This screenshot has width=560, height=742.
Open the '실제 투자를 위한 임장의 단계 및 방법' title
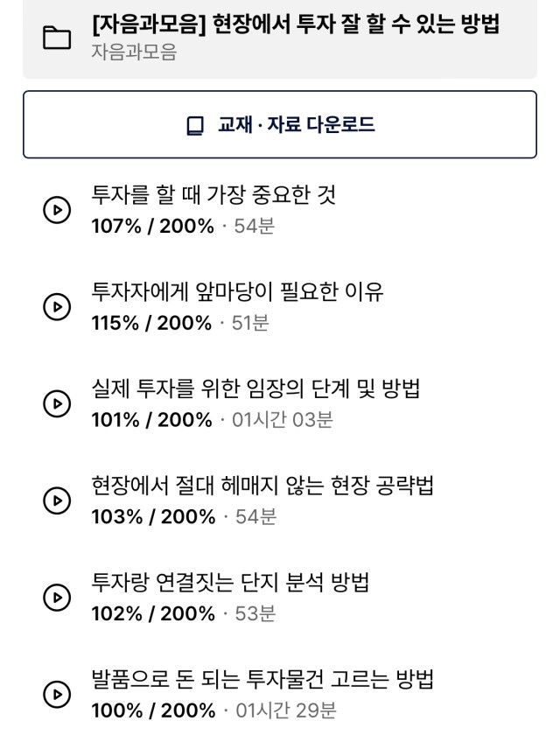click(255, 388)
